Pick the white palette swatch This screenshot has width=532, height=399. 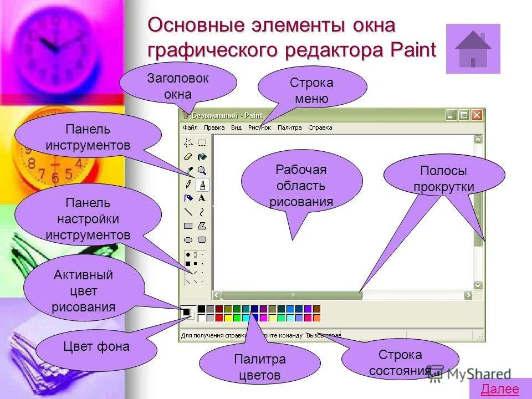[202, 318]
